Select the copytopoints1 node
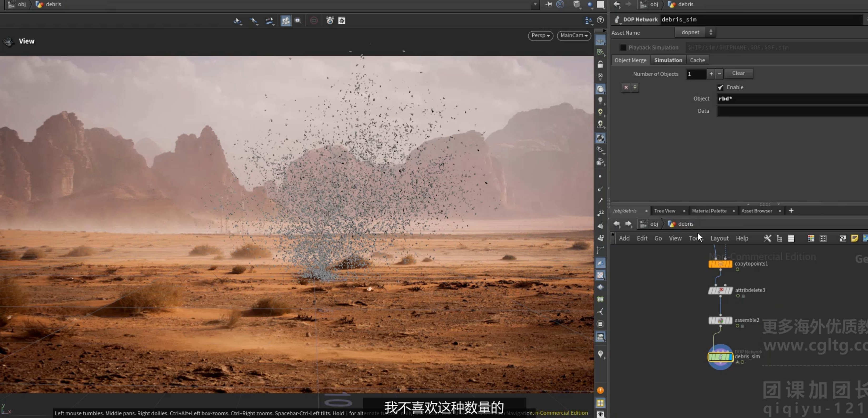 coord(720,264)
